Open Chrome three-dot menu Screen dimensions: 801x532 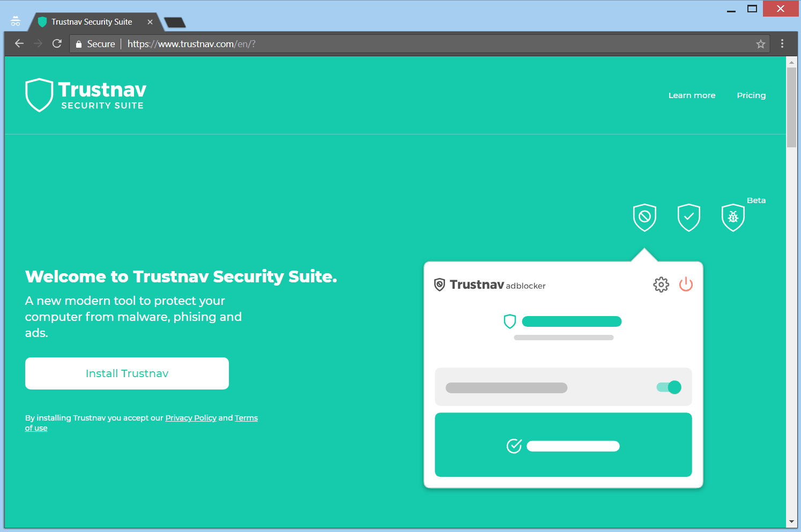[x=782, y=43]
